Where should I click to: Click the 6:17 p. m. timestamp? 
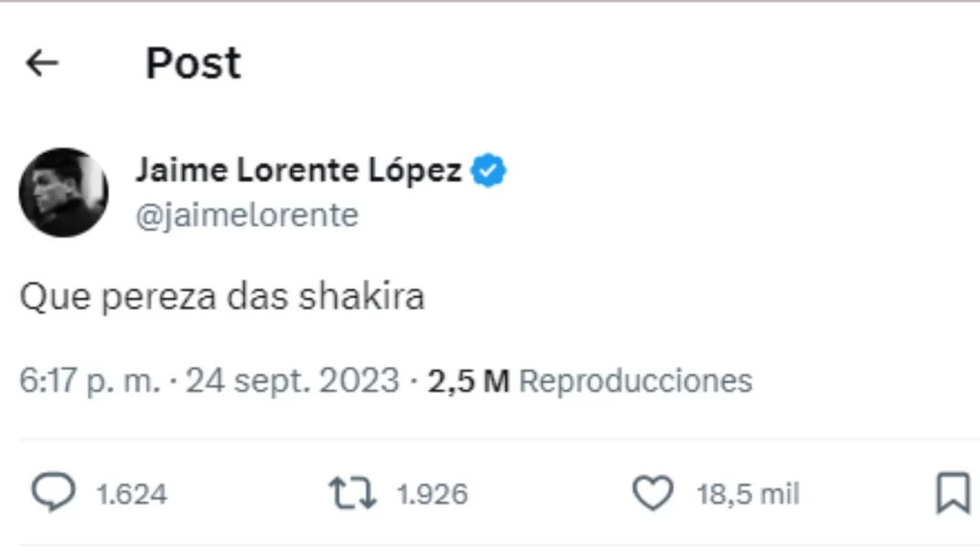point(89,381)
